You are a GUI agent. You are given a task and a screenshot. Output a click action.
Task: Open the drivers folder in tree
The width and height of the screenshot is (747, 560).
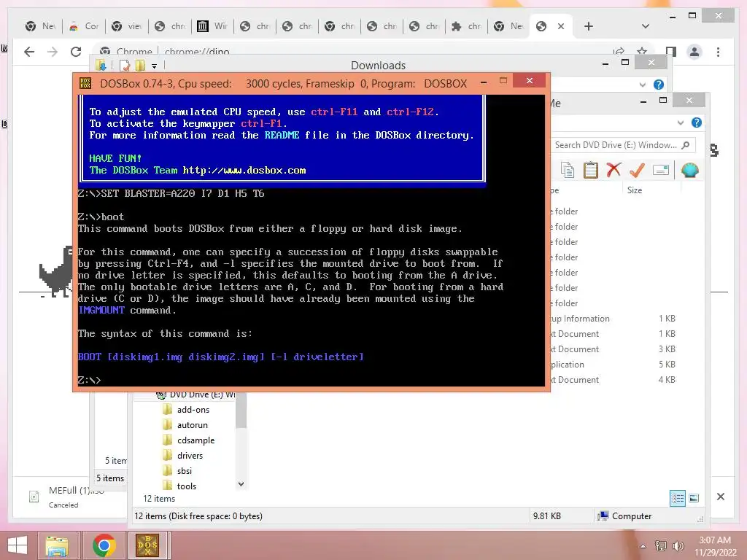point(190,455)
